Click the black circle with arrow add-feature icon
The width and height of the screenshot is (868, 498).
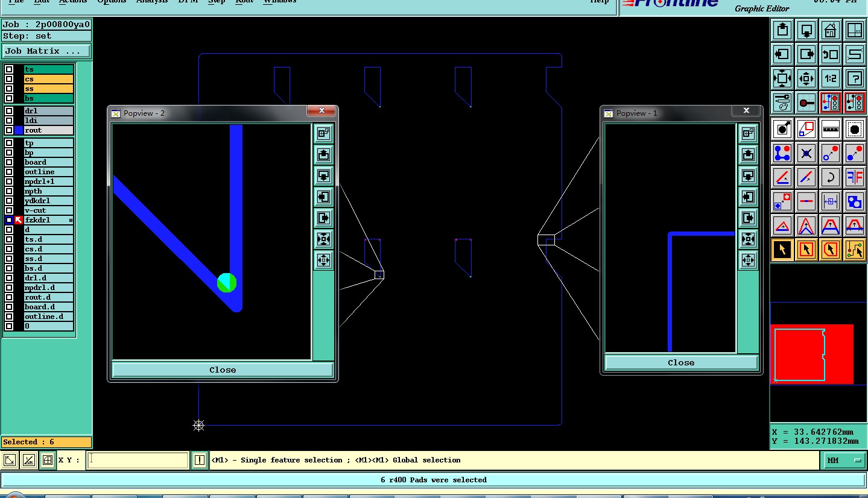point(782,128)
